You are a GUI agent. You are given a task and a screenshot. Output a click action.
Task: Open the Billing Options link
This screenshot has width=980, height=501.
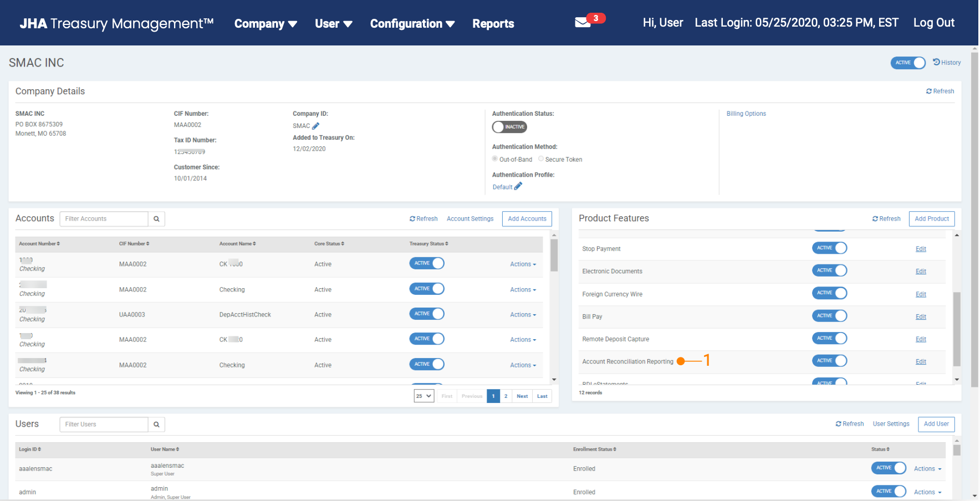tap(746, 114)
